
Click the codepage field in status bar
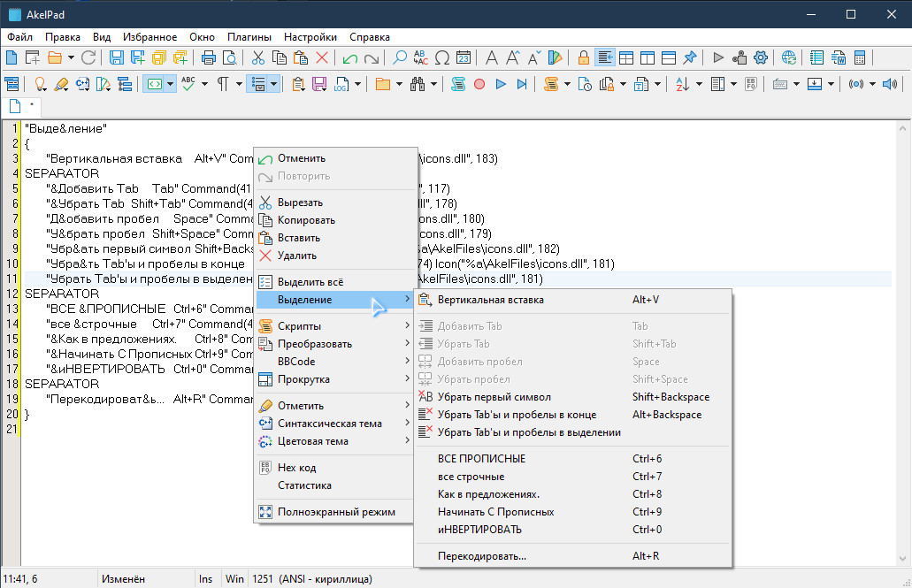[311, 579]
